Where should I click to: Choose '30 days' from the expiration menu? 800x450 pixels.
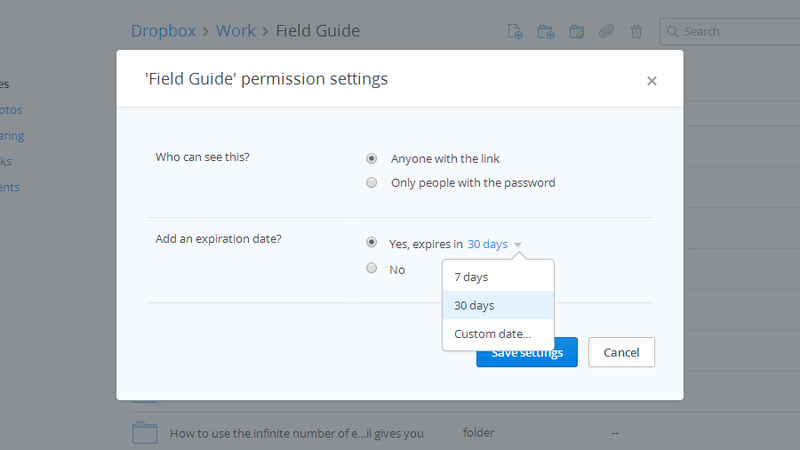click(498, 305)
